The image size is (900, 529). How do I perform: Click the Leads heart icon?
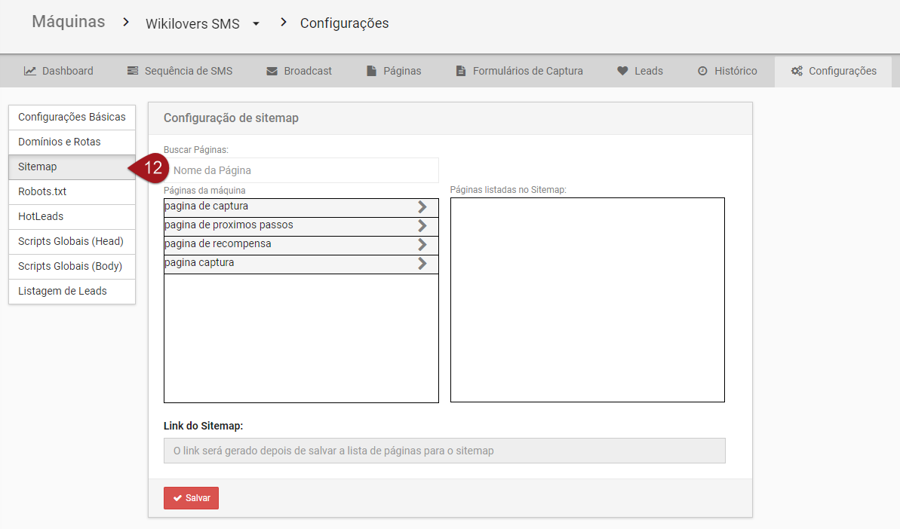click(623, 71)
